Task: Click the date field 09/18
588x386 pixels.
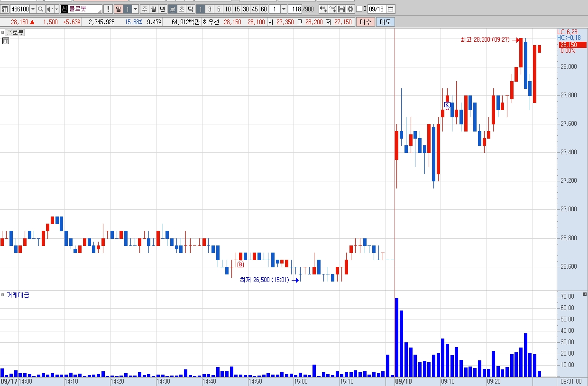Action: (x=377, y=9)
